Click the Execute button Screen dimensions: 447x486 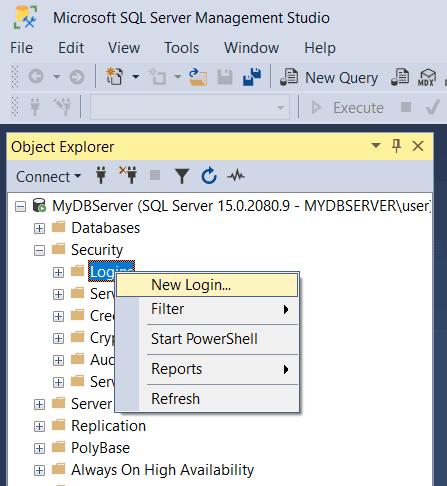347,108
